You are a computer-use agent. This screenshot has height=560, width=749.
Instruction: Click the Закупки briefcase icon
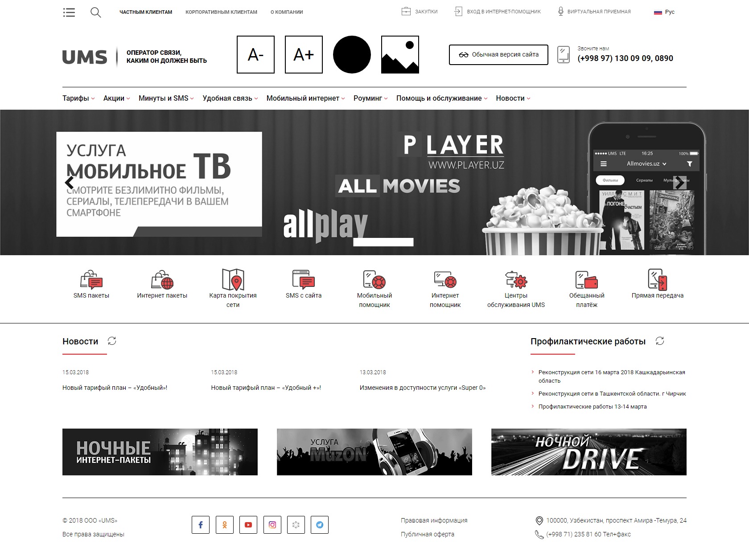[406, 12]
